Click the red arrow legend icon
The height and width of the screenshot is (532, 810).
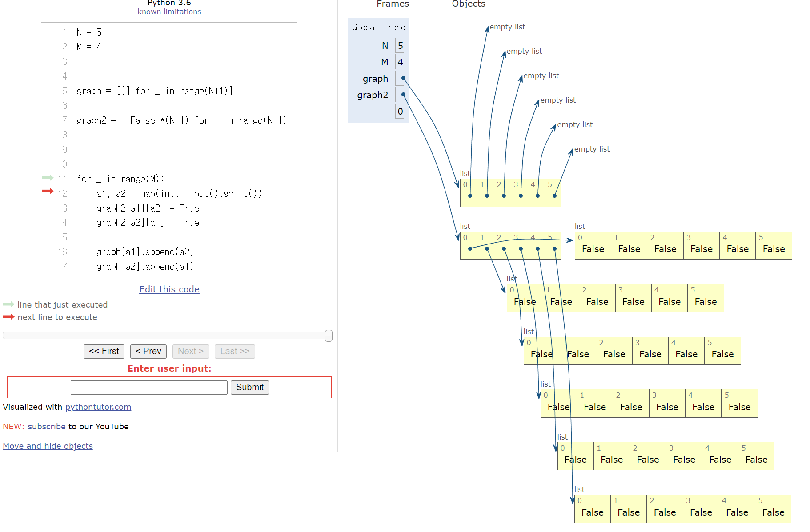[8, 317]
